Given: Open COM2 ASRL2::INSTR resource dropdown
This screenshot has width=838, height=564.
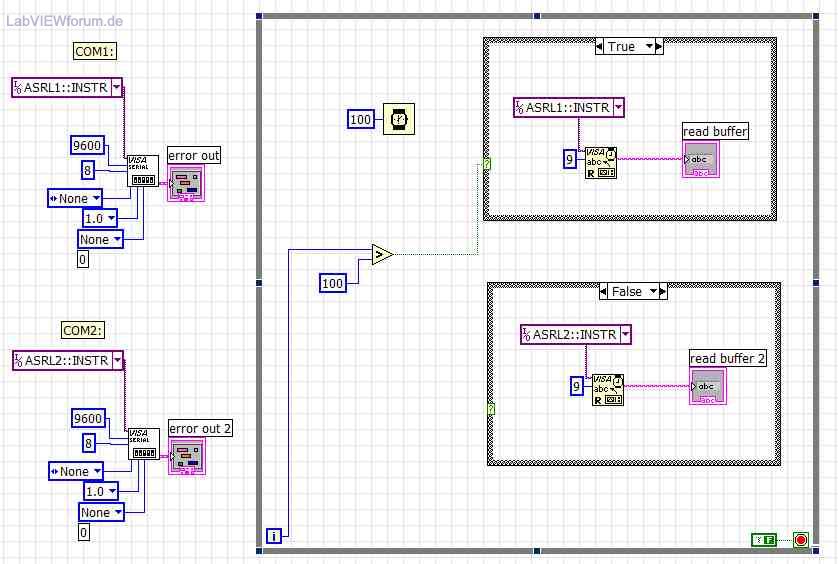Looking at the screenshot, I should (x=118, y=360).
